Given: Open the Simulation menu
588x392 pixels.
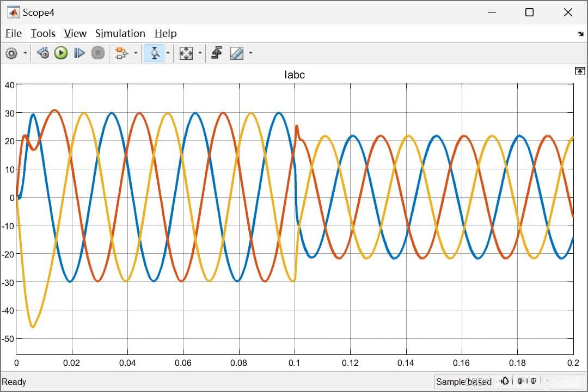Looking at the screenshot, I should [120, 34].
